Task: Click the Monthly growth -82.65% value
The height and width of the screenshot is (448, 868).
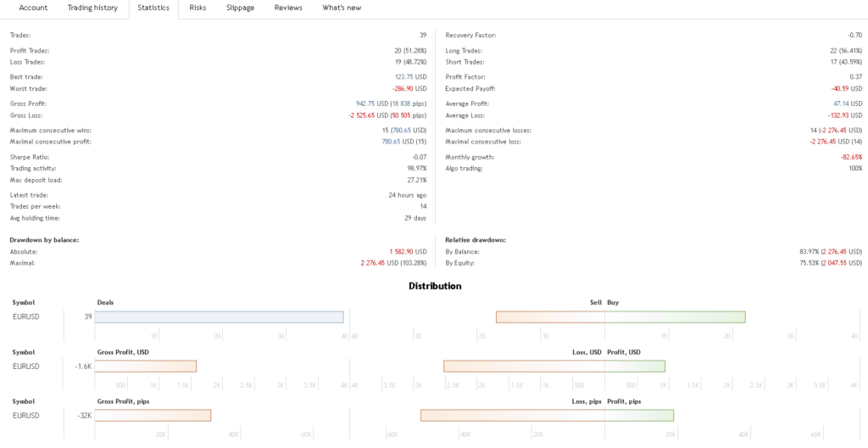Action: click(851, 157)
